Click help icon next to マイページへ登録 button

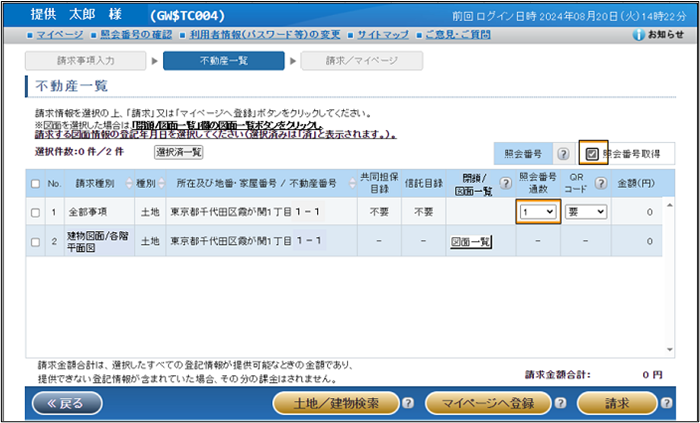pos(560,403)
